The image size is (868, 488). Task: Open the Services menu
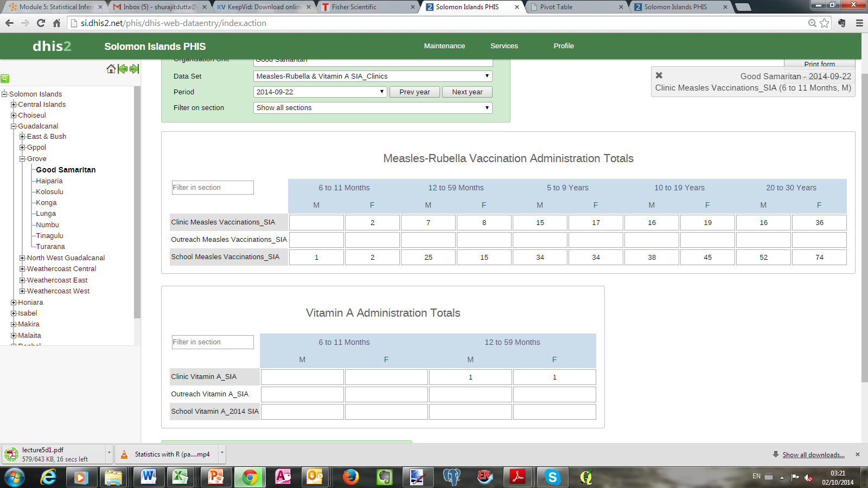[x=504, y=46]
